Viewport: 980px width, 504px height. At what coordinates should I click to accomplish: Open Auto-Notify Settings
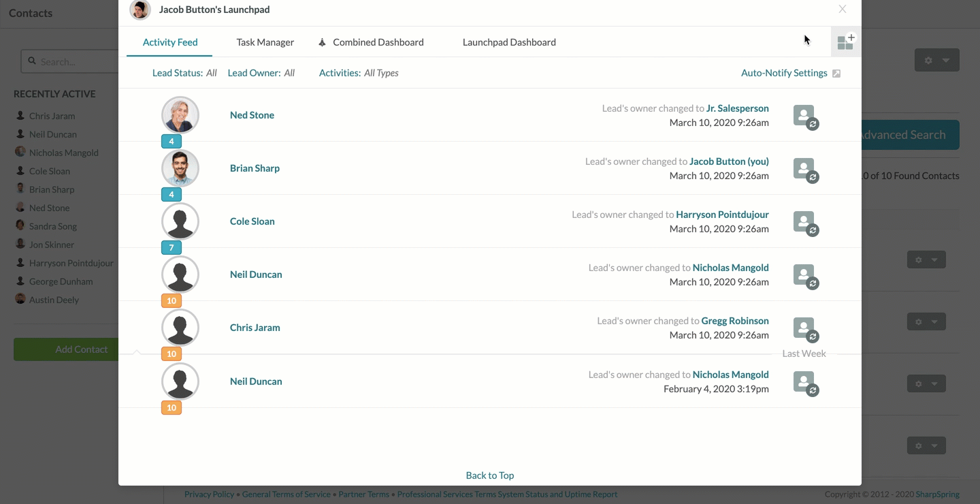coord(784,73)
